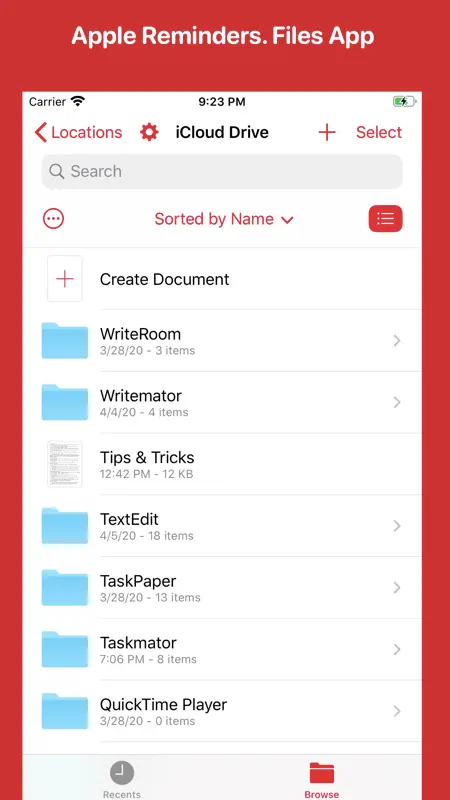The width and height of the screenshot is (450, 800).
Task: Tap the plus icon in the top bar
Action: click(327, 133)
